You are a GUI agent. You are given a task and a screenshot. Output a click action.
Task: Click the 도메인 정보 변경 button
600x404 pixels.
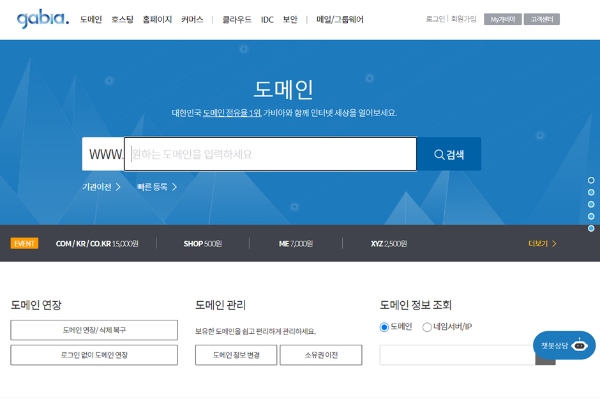(236, 355)
